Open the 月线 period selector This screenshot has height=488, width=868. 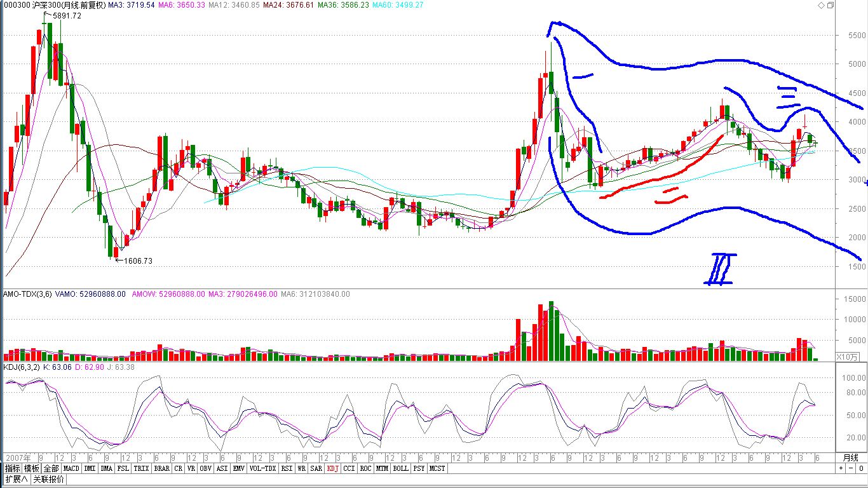tap(850, 457)
